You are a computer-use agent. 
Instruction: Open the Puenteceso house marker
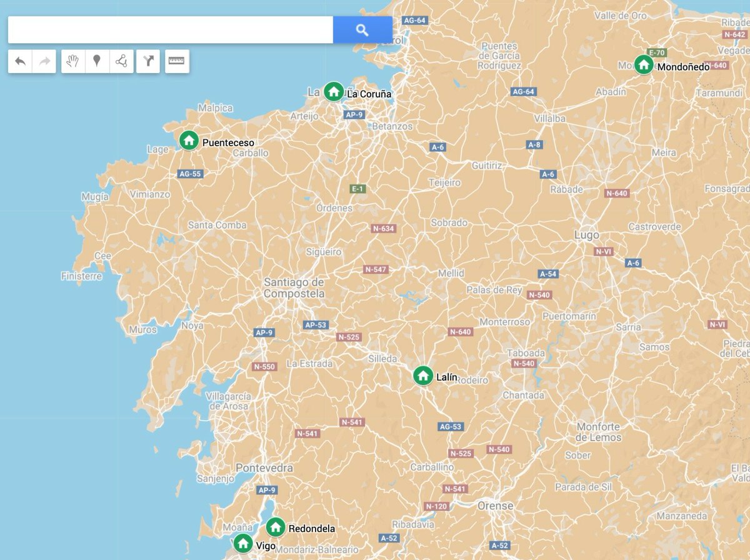(x=189, y=141)
